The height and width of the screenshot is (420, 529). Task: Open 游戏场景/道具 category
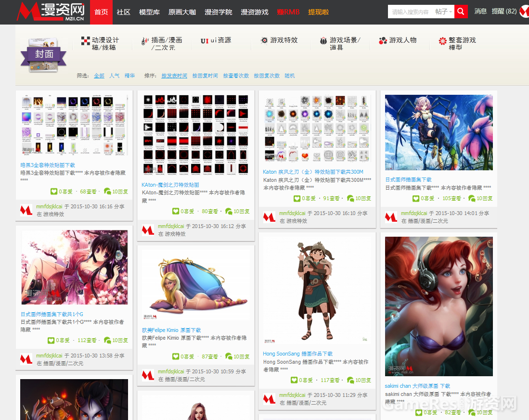[340, 44]
